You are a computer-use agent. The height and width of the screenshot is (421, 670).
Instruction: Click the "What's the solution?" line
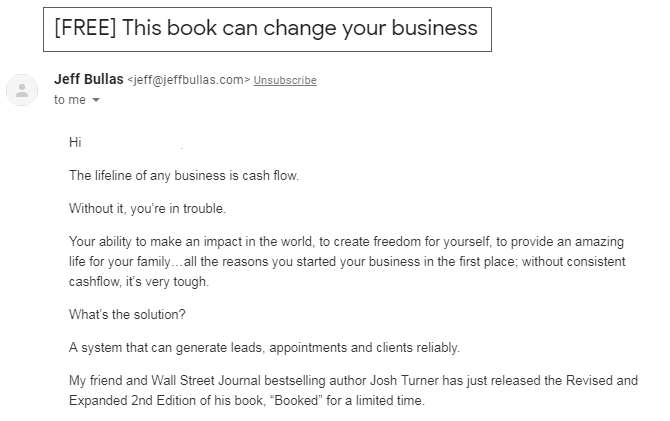127,314
